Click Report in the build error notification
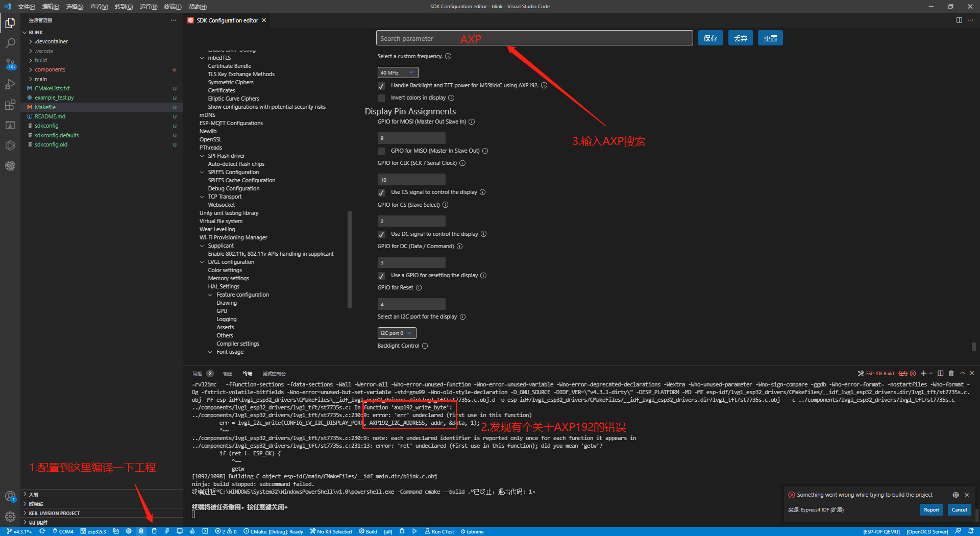The width and height of the screenshot is (980, 536). pyautogui.click(x=932, y=509)
